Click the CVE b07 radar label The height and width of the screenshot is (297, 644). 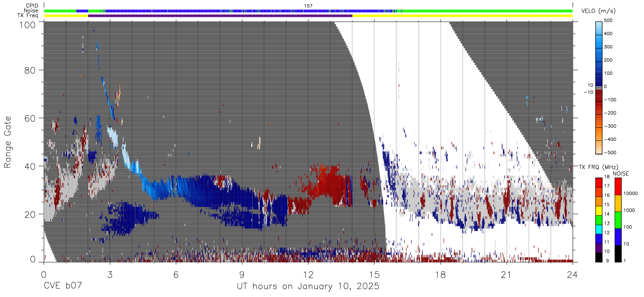[x=62, y=287]
